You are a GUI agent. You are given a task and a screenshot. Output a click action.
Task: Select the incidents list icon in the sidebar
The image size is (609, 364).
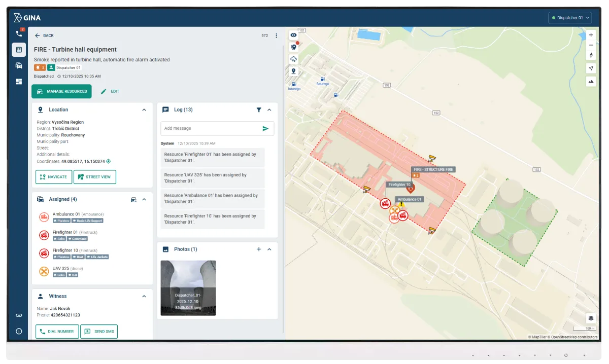(x=19, y=49)
